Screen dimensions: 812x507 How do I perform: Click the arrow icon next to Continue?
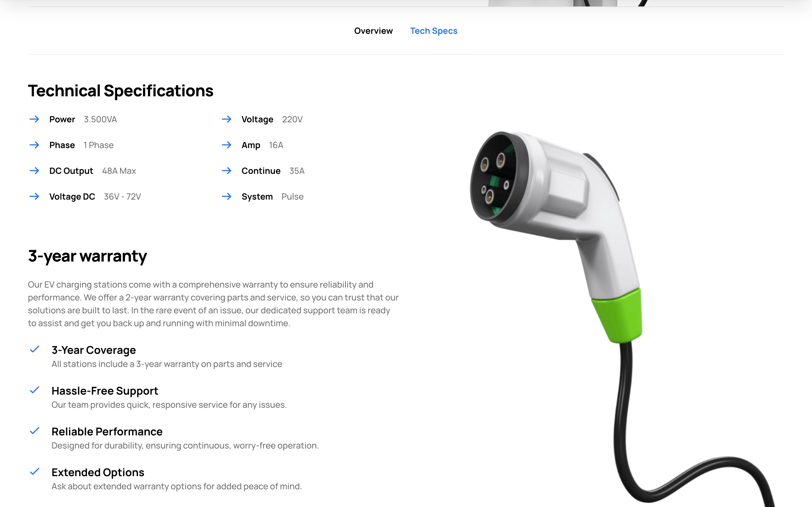pyautogui.click(x=226, y=171)
